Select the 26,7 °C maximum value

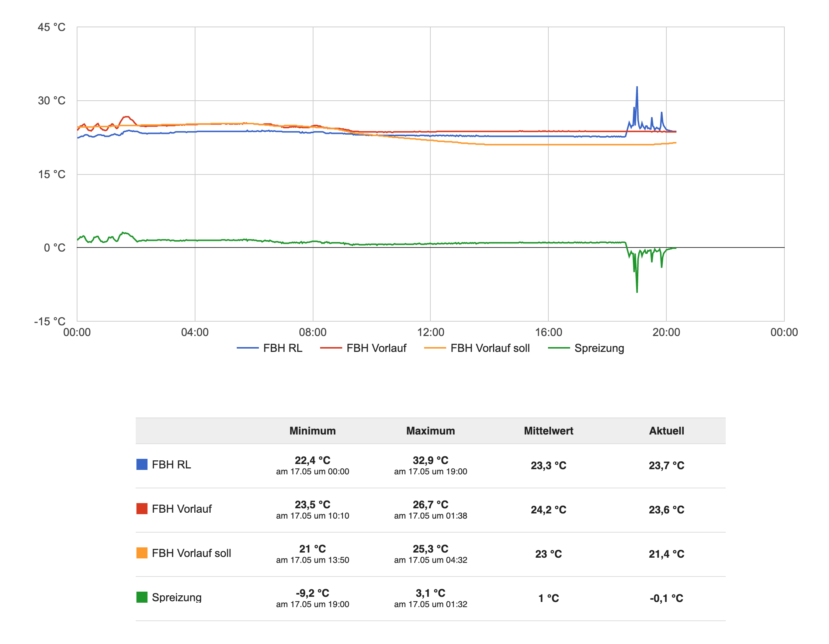pos(430,505)
